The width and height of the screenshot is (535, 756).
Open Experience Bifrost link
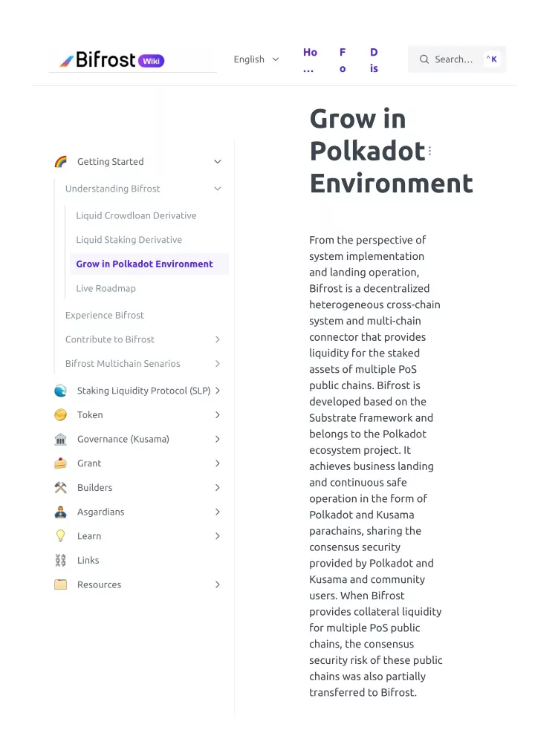(105, 316)
